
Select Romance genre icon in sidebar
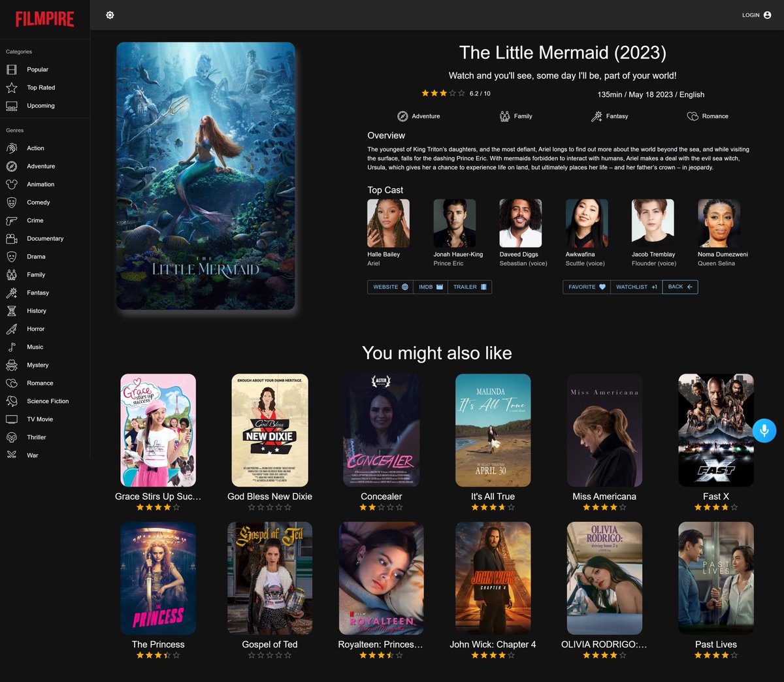point(12,383)
